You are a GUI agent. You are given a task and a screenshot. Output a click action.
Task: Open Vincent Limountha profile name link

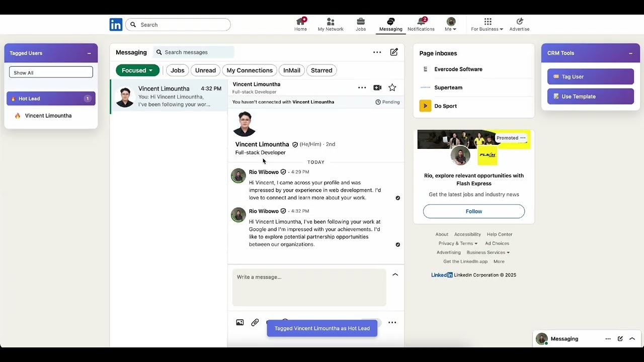point(262,144)
